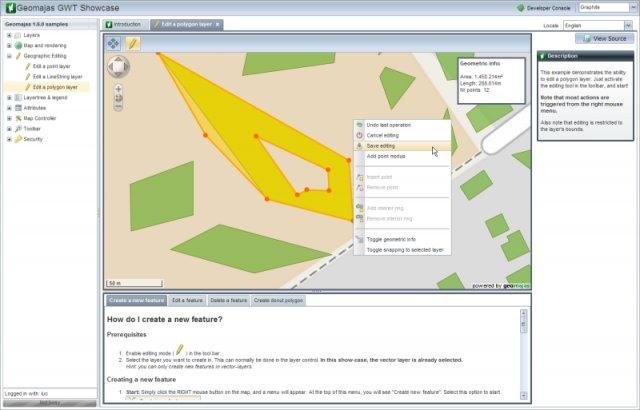Screen dimensions: 640x410
Task: Click the Description panel header
Action: (x=585, y=56)
